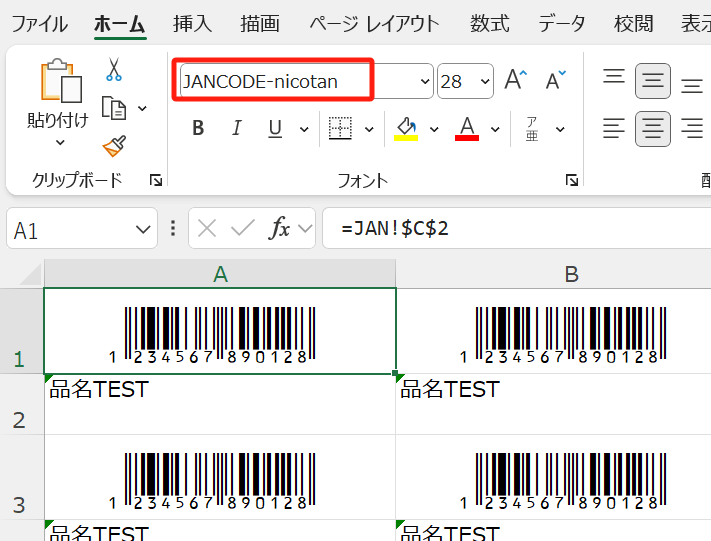Open the 数式 tab
Screen dimensions: 711x541
click(x=489, y=24)
